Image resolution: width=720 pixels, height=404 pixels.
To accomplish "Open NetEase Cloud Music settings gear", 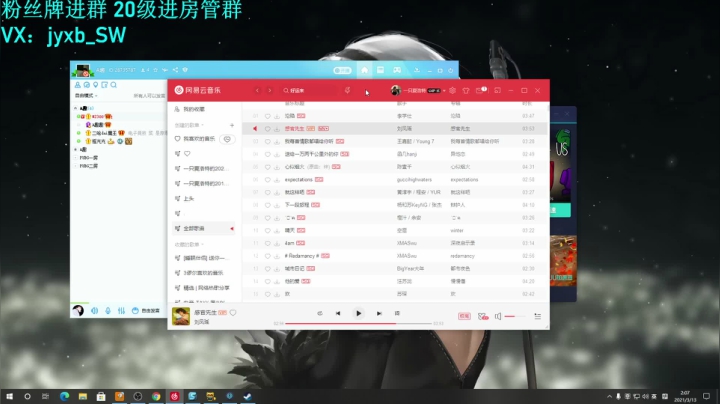I will tap(453, 90).
